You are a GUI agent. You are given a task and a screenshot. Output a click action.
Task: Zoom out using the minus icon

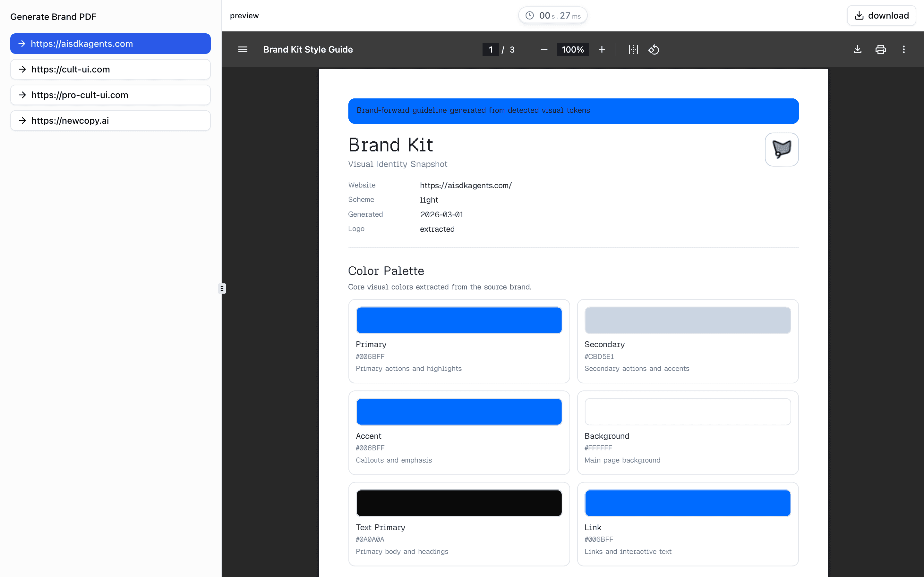click(544, 49)
